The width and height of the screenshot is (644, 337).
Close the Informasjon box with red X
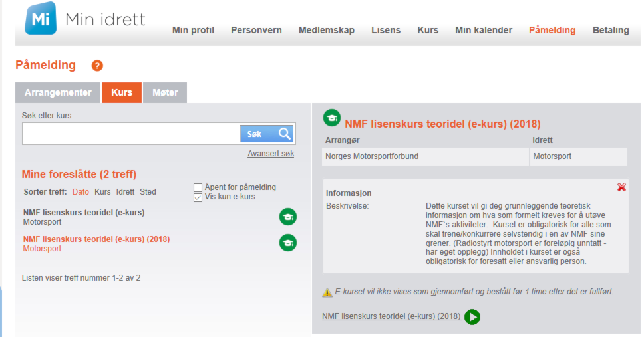[621, 187]
